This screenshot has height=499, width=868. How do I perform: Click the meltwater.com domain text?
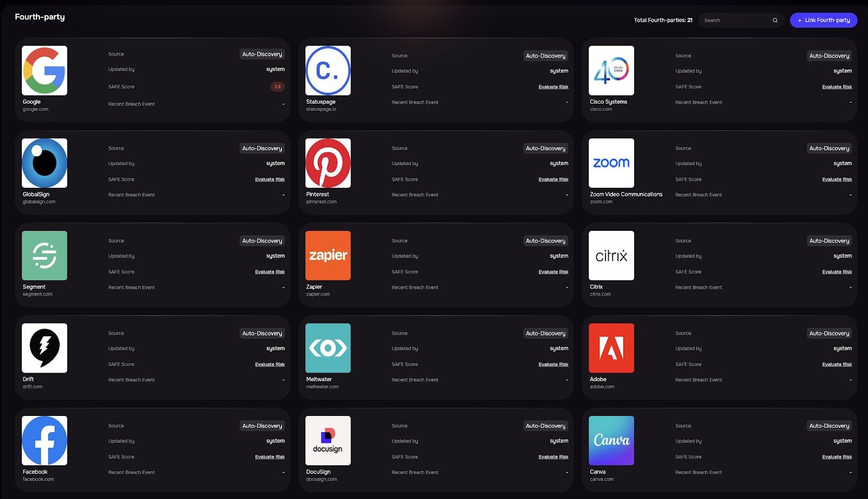click(322, 387)
